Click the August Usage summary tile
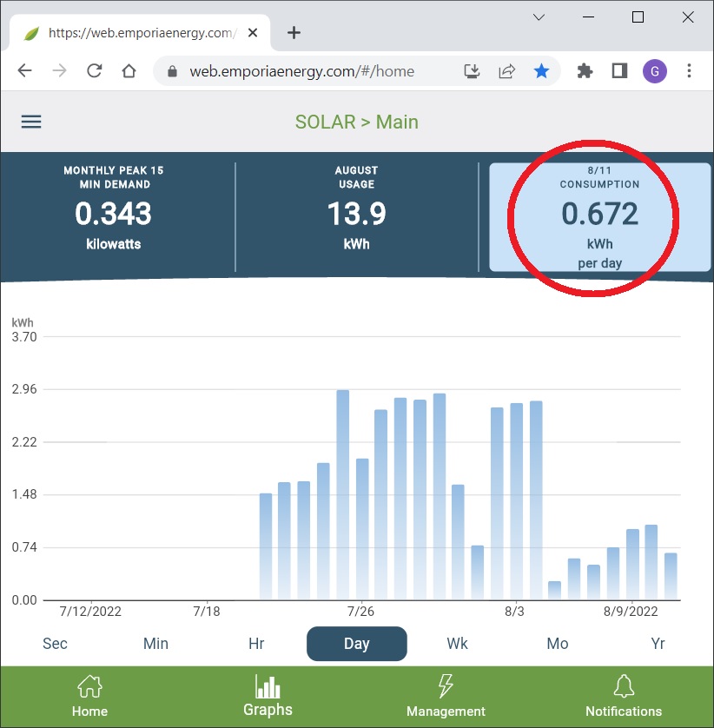 pos(356,215)
